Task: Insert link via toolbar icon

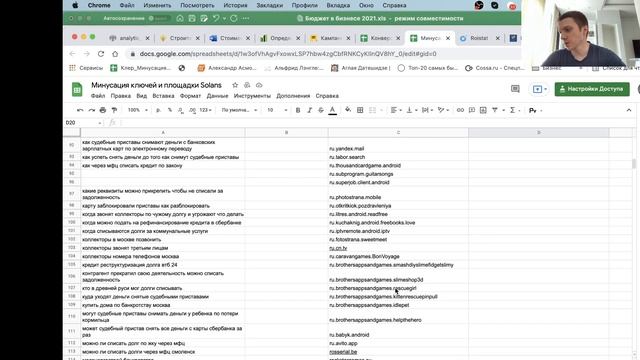Action: click(x=460, y=110)
